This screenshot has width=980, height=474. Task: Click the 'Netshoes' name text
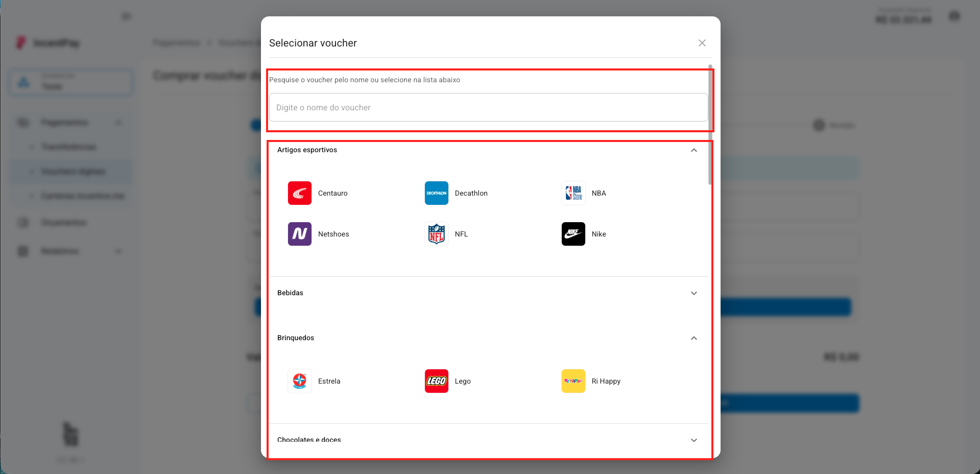[x=333, y=234]
